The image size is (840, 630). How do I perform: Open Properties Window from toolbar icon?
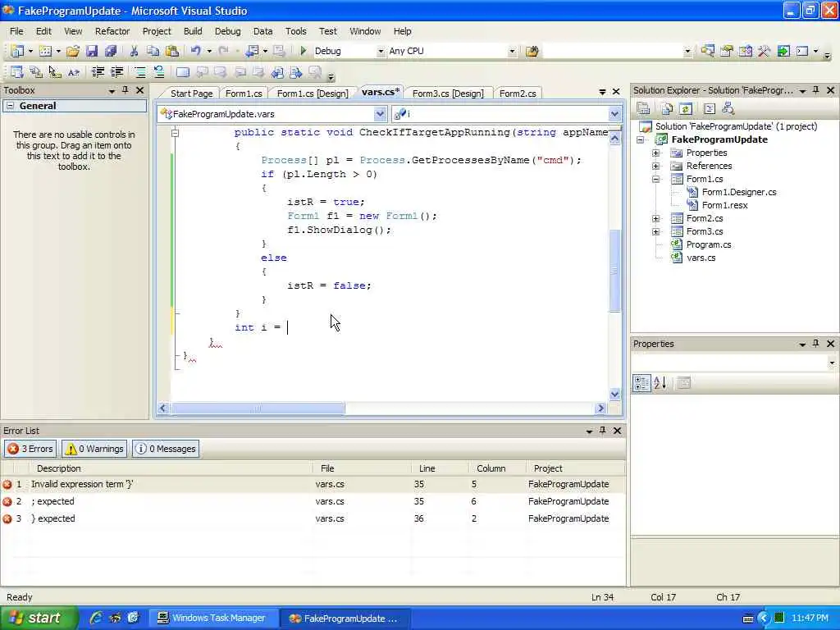727,51
